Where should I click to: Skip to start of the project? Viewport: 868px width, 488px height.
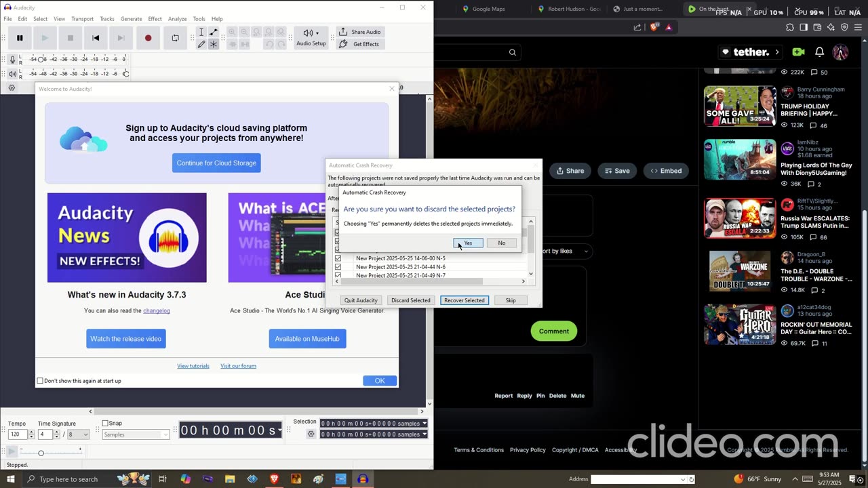click(x=96, y=38)
